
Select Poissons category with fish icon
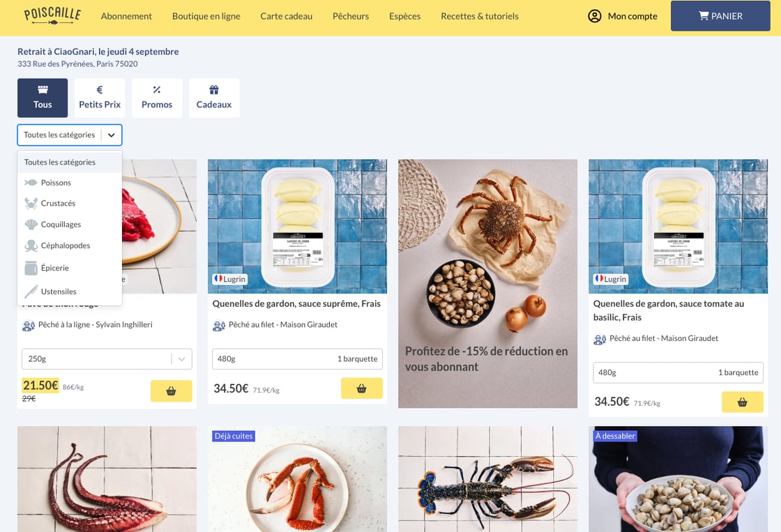pyautogui.click(x=70, y=183)
